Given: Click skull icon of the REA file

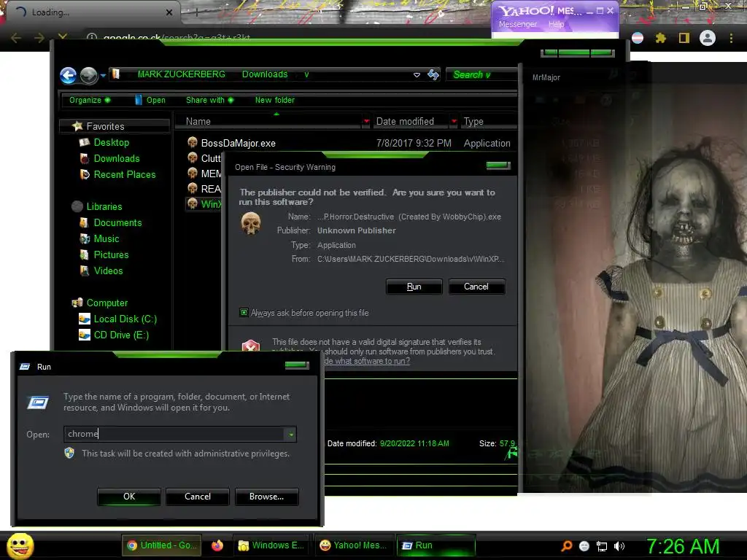Looking at the screenshot, I should pyautogui.click(x=193, y=188).
